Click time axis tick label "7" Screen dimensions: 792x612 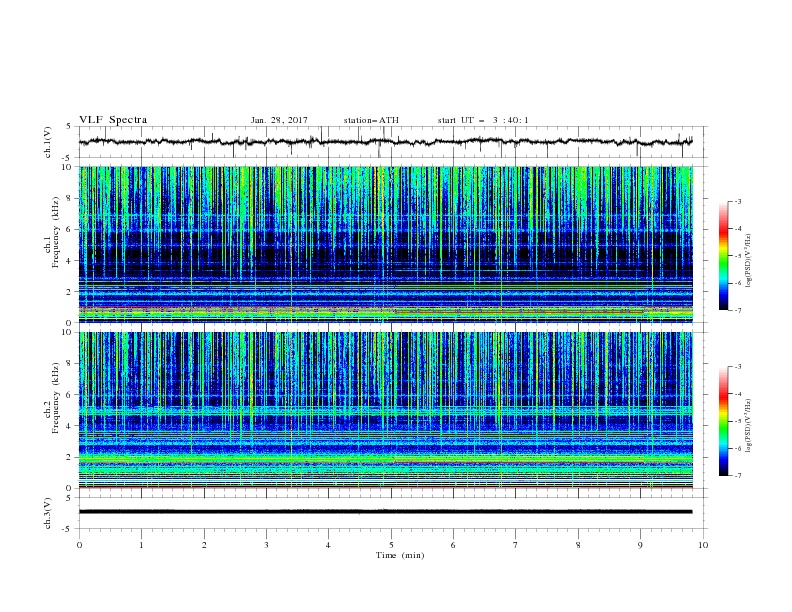[516, 545]
